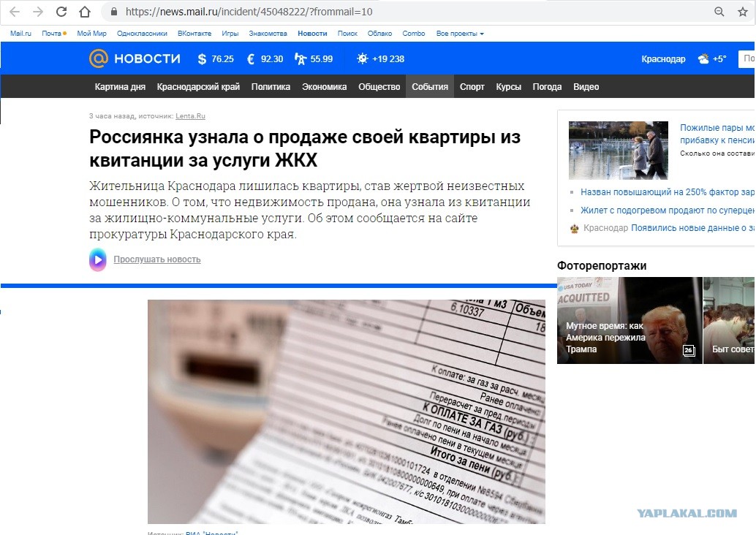Open the Пожилые пары news link
The width and height of the screenshot is (756, 535).
tap(717, 134)
